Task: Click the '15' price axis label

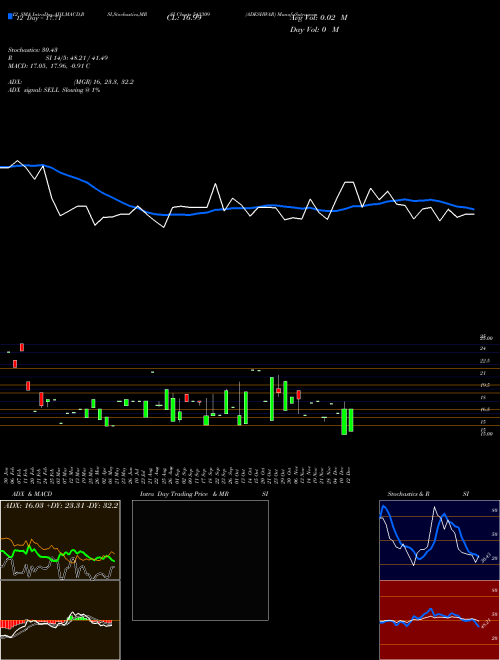Action: 483,421
